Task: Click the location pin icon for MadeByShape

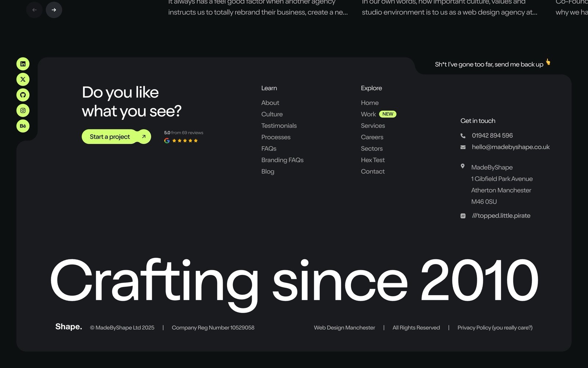Action: [x=463, y=166]
